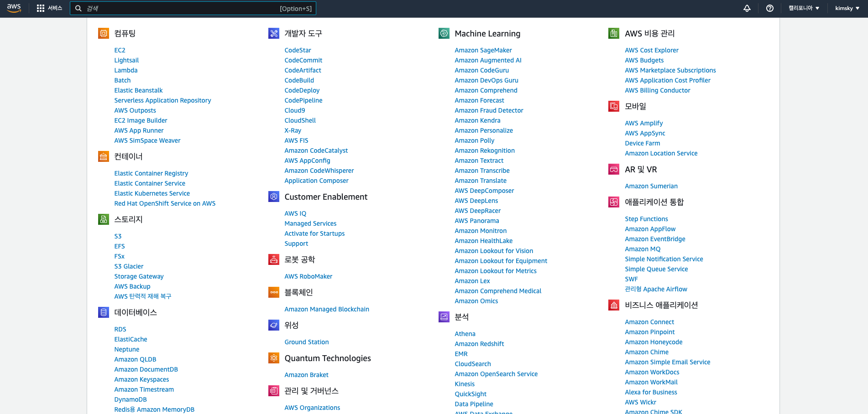
Task: Open Red Hat OpenShift Service on AWS
Action: pyautogui.click(x=165, y=203)
